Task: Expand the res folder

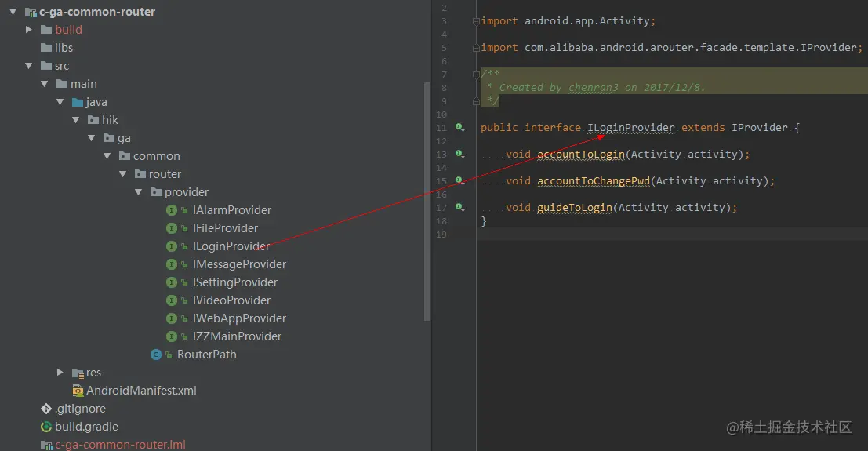Action: tap(60, 372)
